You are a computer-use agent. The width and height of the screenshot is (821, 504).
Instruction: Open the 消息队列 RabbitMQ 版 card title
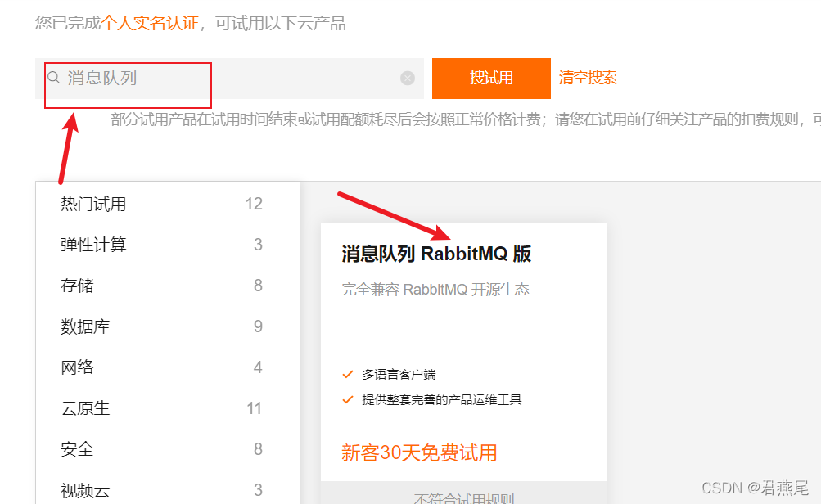[436, 254]
